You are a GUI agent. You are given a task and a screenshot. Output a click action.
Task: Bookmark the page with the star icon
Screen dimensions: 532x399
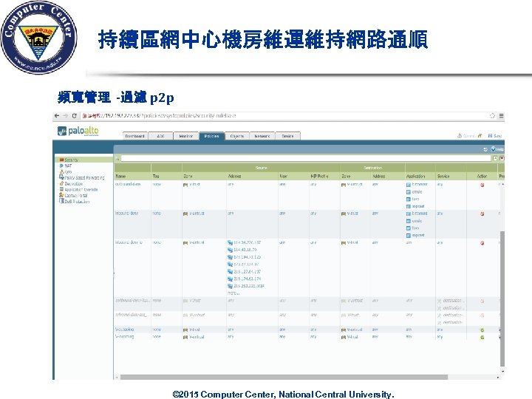tap(492, 116)
